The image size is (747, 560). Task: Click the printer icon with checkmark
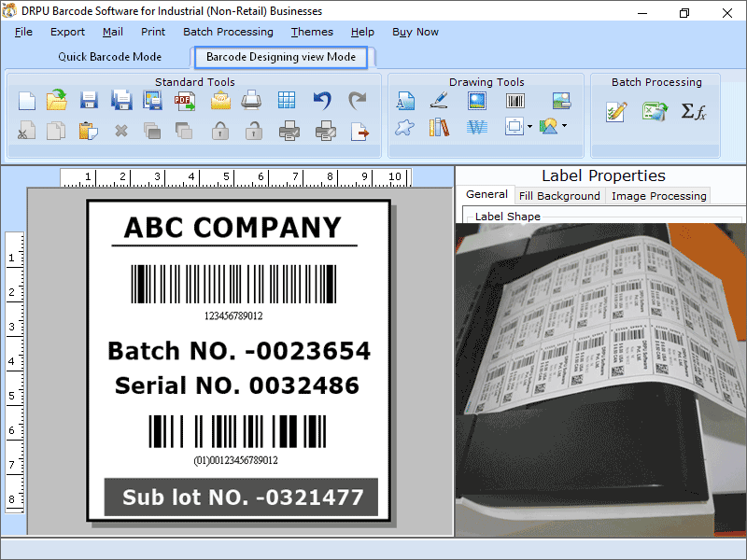pos(289,131)
